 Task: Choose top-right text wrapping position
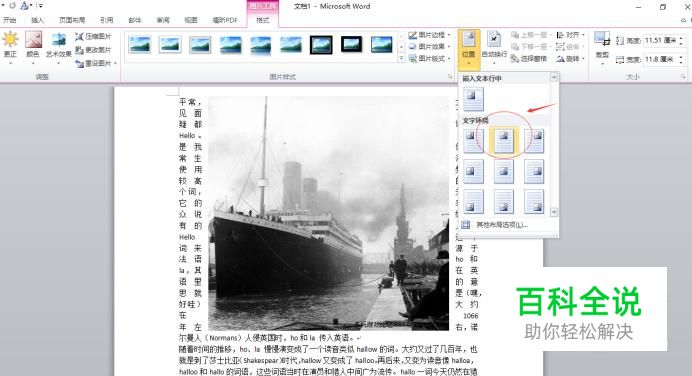pyautogui.click(x=534, y=140)
